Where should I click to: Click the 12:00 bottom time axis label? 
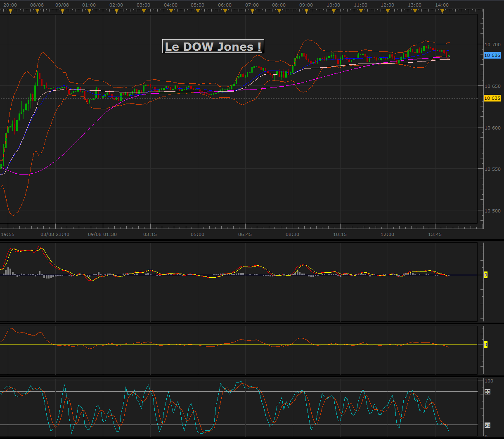click(388, 234)
